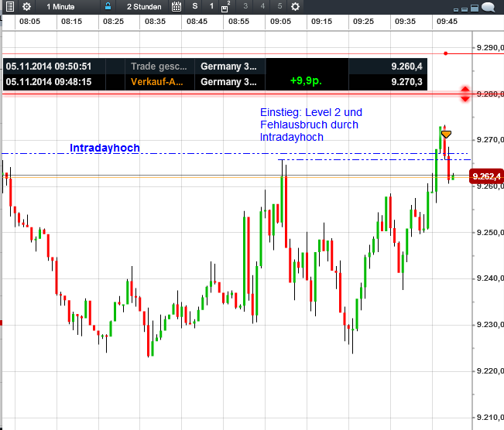Select the Intradayhoch text label
The width and height of the screenshot is (504, 430).
[105, 148]
